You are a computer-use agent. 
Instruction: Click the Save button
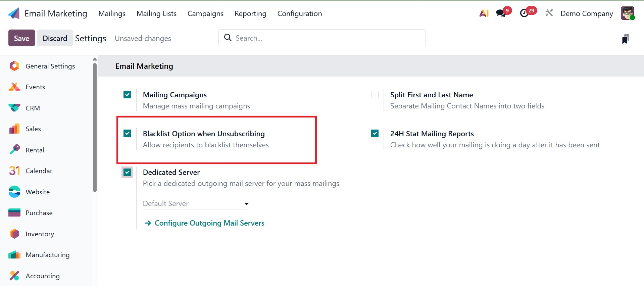21,38
